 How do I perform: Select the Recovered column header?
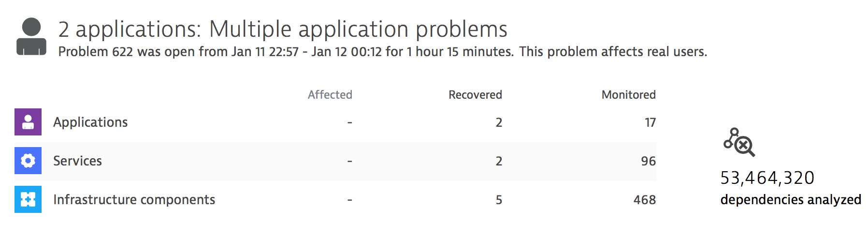(475, 95)
